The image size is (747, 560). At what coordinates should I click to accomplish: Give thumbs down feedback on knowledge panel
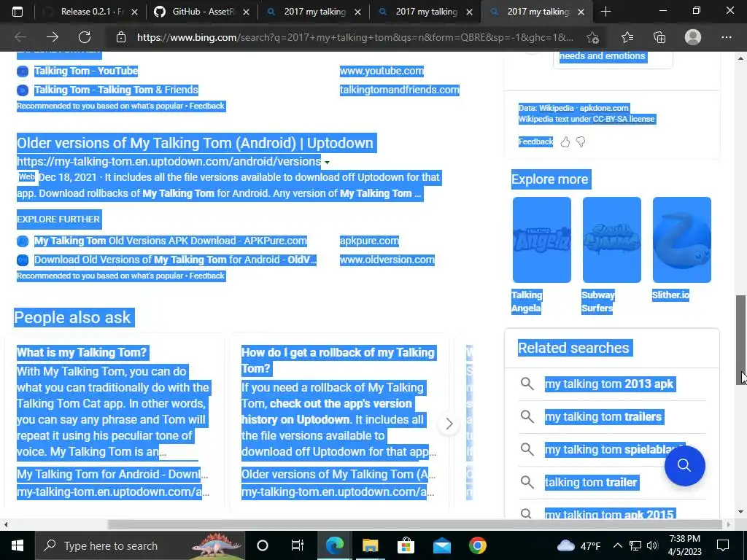(x=581, y=142)
